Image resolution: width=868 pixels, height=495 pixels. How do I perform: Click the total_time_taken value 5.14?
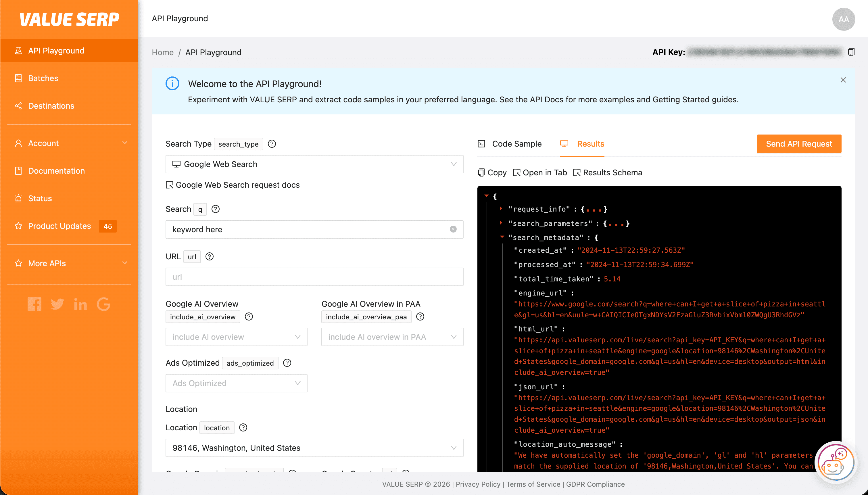tap(612, 279)
